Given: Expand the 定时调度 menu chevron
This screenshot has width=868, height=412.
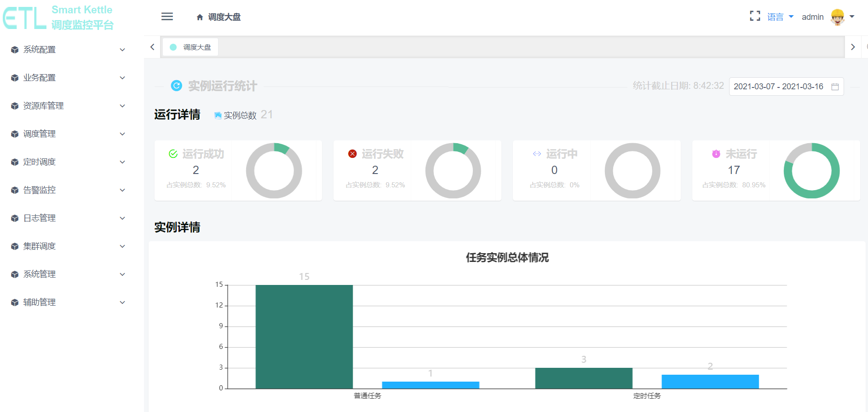Looking at the screenshot, I should point(122,162).
